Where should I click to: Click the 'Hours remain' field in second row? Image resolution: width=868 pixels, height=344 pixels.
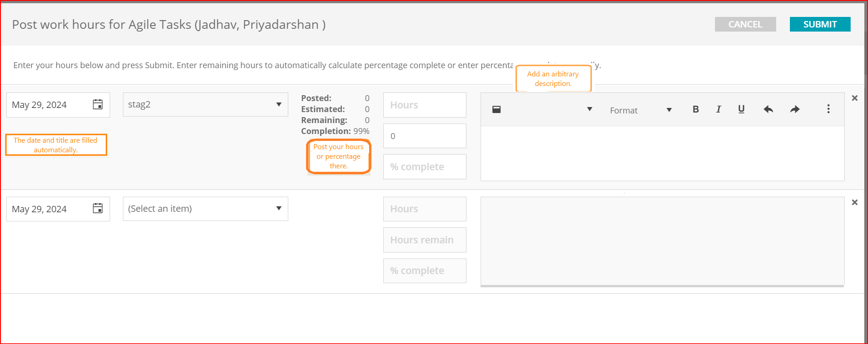(424, 240)
